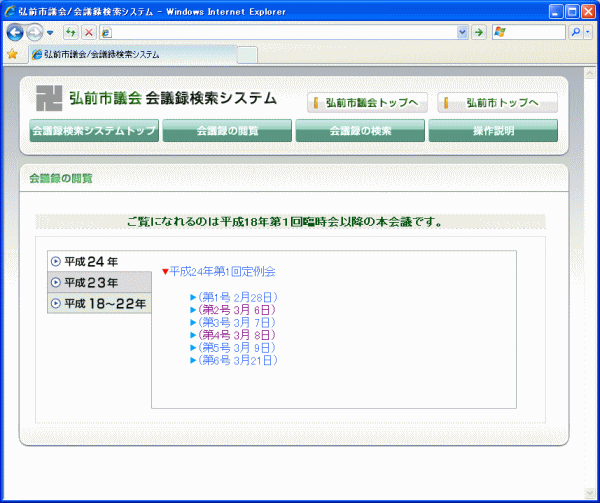Expand the address bar history dropdown
The height and width of the screenshot is (503, 600).
click(x=462, y=33)
